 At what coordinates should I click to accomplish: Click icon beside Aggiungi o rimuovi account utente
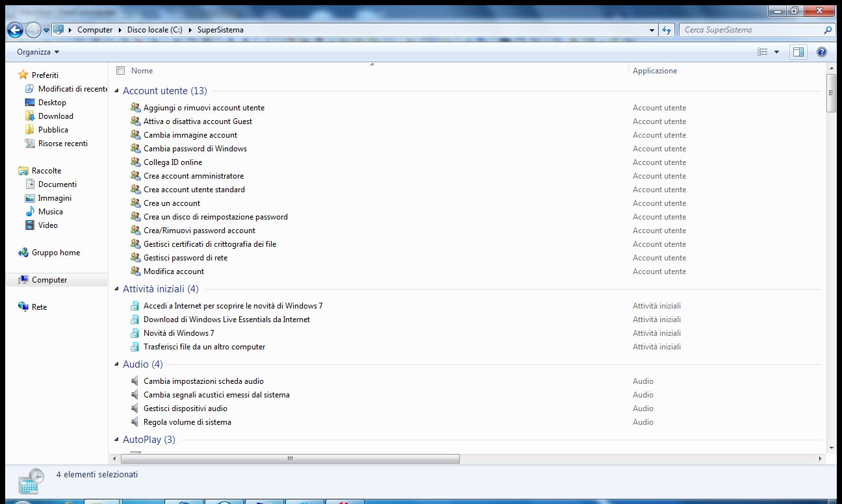tap(135, 108)
